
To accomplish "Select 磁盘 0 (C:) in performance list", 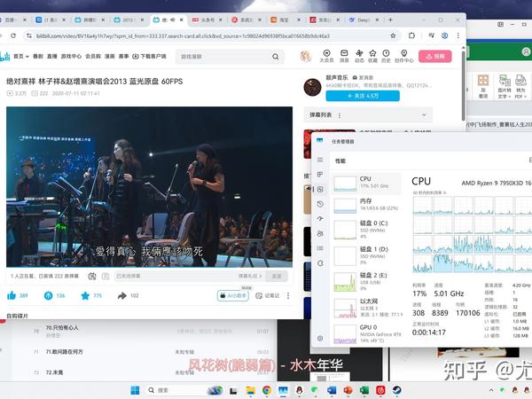I will click(x=366, y=230).
